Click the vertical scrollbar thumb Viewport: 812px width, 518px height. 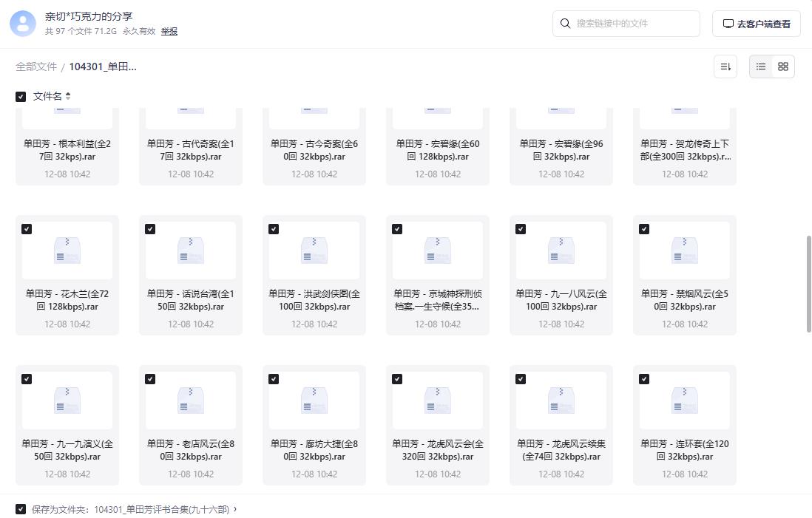point(808,284)
